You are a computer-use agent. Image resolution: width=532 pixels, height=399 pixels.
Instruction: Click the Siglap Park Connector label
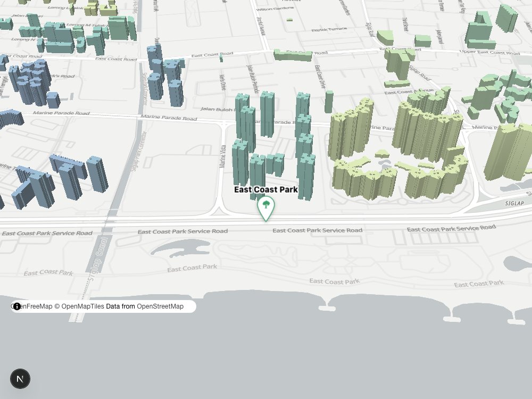[x=138, y=151]
